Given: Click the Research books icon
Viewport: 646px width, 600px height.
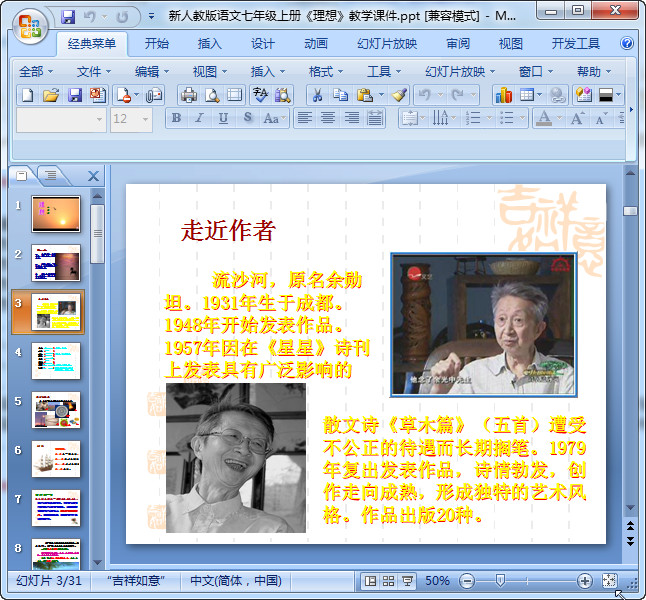Looking at the screenshot, I should [x=283, y=95].
